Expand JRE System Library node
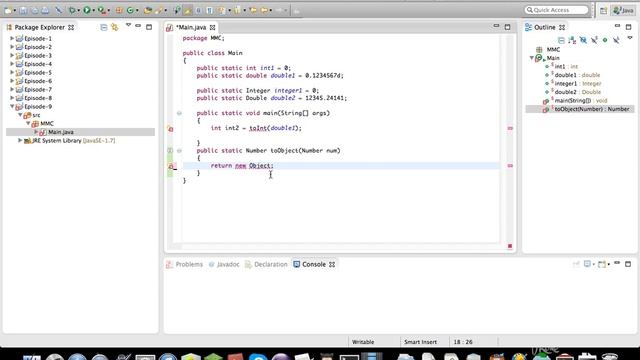The width and height of the screenshot is (640, 360). click(x=20, y=140)
